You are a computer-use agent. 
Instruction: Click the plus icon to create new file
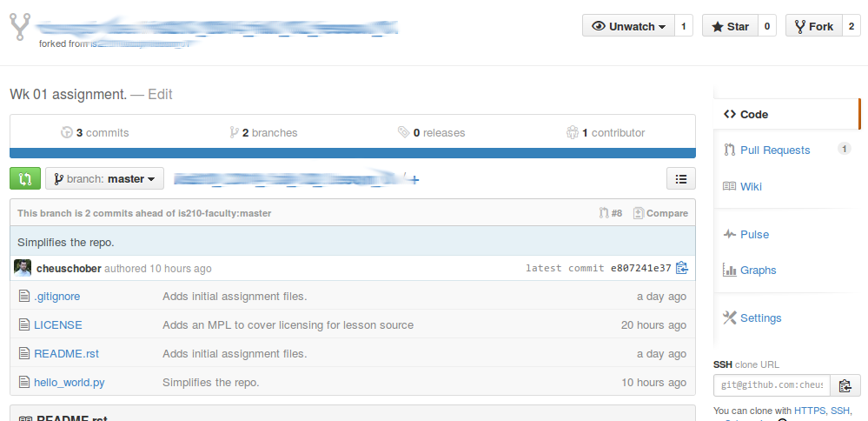(x=415, y=180)
